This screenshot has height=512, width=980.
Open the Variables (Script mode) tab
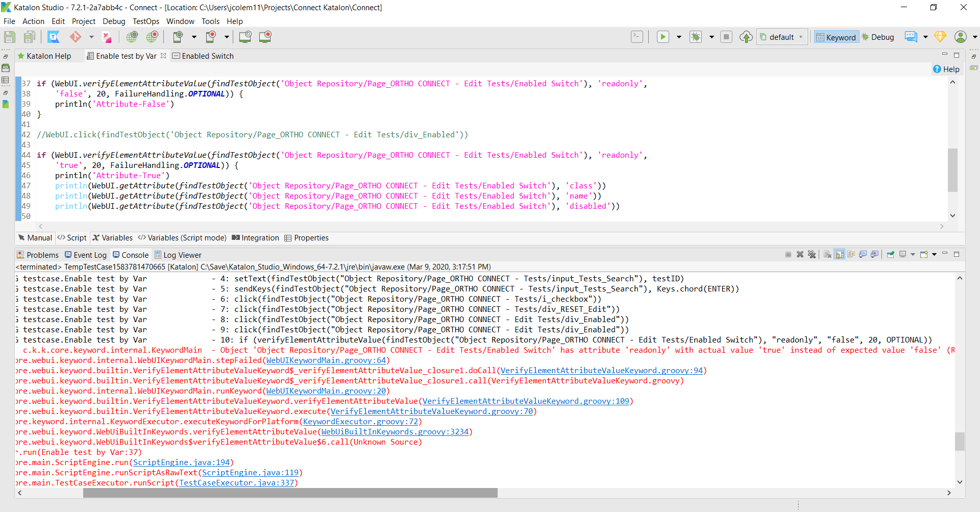coord(182,238)
